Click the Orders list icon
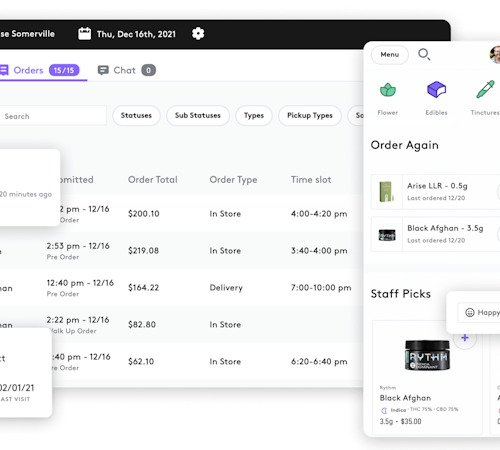Viewport: 500px width, 450px height. [x=4, y=70]
